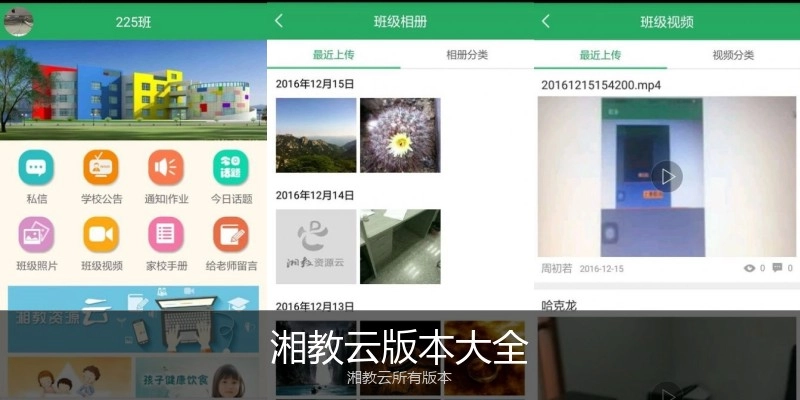Switch to 视频分类 tab

pos(733,55)
